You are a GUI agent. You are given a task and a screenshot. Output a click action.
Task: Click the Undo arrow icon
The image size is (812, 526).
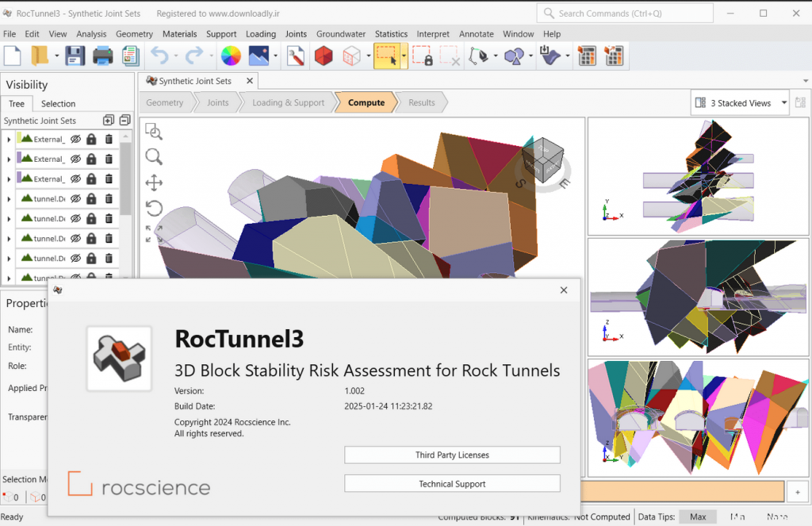tap(159, 56)
